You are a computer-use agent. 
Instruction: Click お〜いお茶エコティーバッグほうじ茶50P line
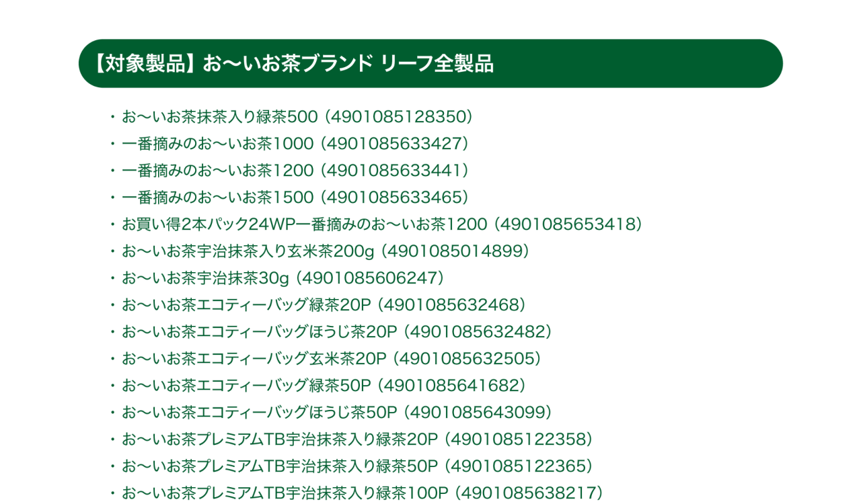pyautogui.click(x=331, y=413)
